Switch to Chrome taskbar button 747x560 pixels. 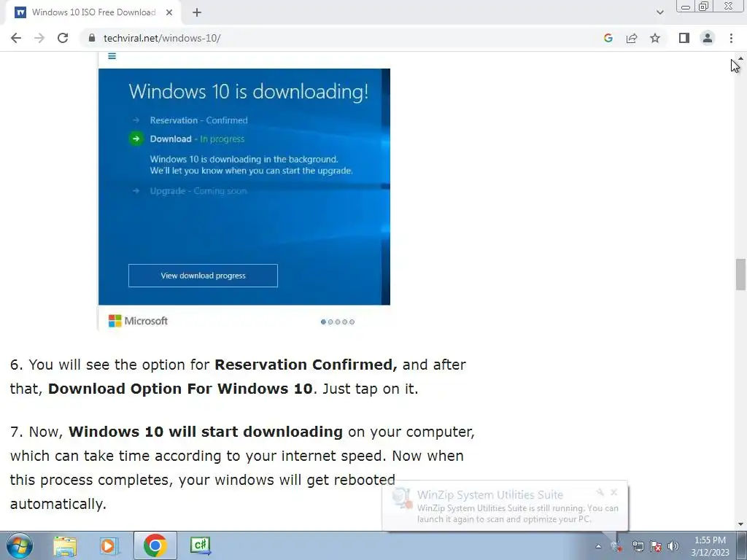pyautogui.click(x=155, y=545)
